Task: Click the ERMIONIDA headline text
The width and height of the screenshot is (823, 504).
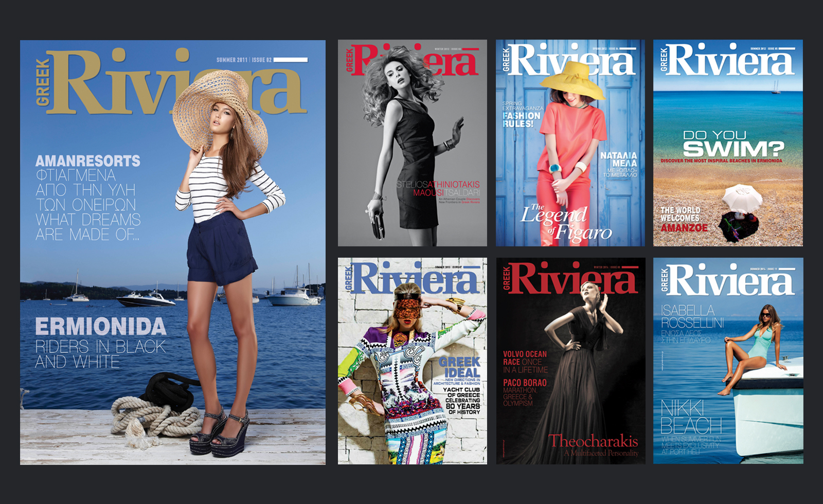Action: click(x=100, y=327)
